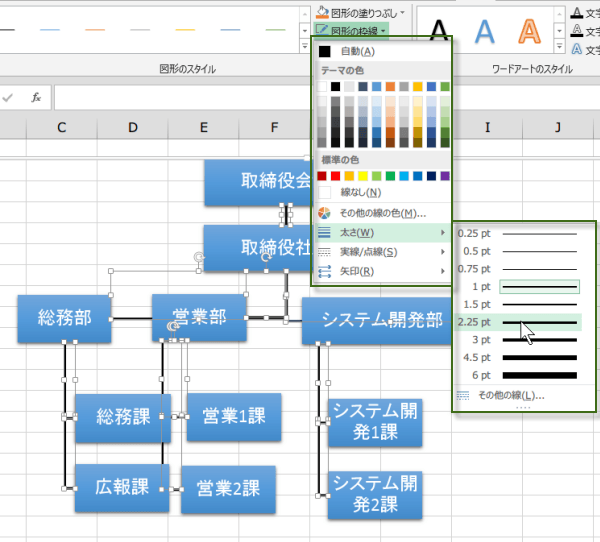Click the formula bar confirm checkmark

point(8,98)
